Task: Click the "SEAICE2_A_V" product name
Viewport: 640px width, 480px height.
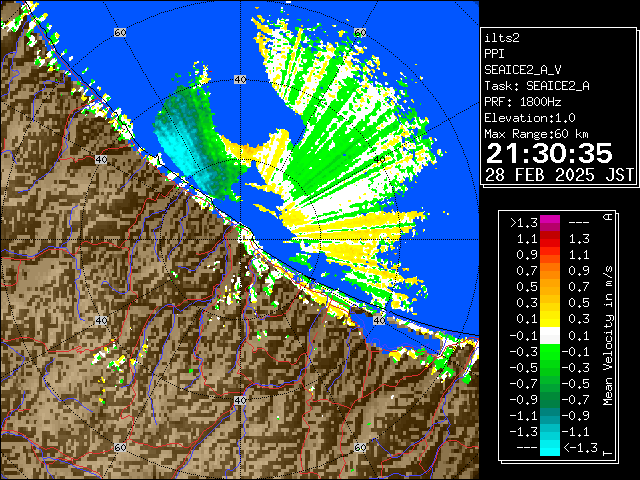Action: tap(523, 70)
